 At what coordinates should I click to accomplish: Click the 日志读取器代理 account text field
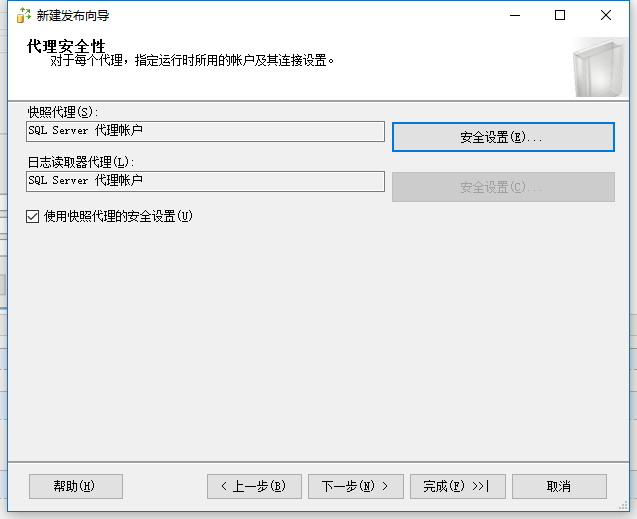click(205, 181)
